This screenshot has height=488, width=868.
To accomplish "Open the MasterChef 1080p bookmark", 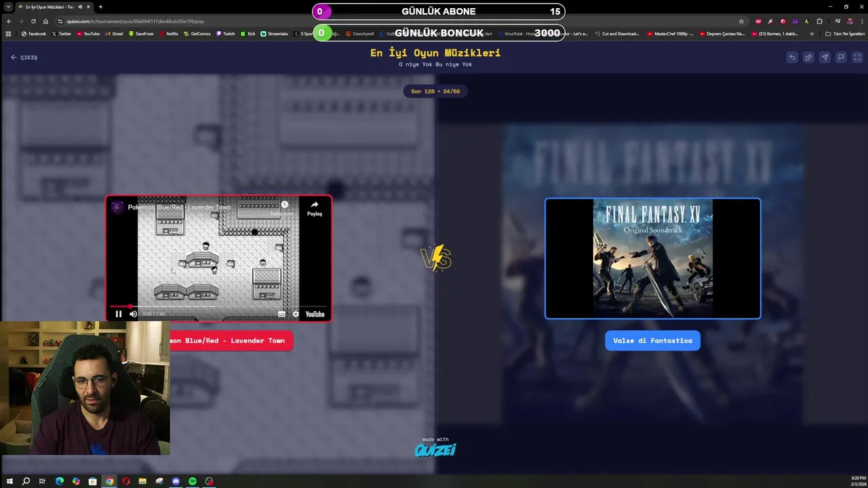I will click(x=670, y=34).
